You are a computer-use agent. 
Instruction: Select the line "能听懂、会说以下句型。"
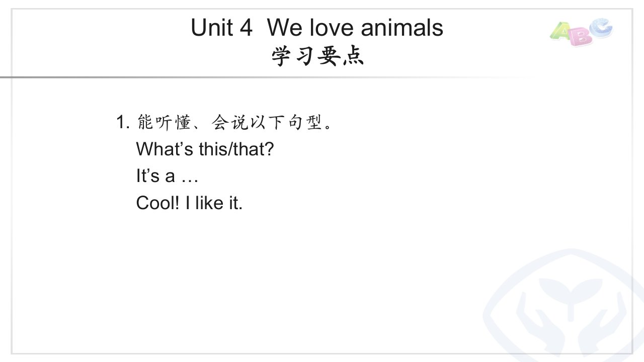point(234,122)
